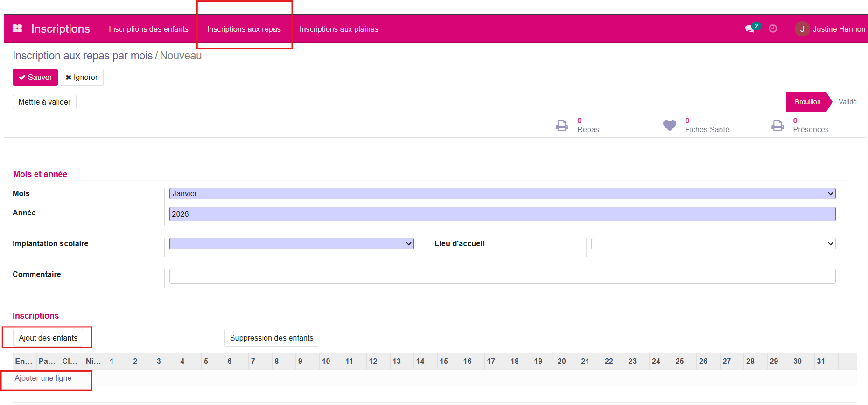Go to Inscriptions des enfants menu
Viewport: 868px width, 405px height.
148,29
